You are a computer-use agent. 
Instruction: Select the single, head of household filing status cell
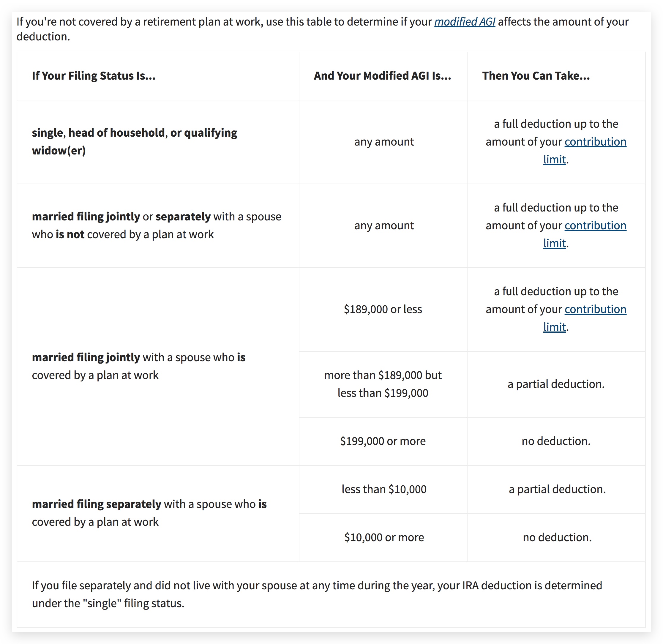click(x=134, y=142)
